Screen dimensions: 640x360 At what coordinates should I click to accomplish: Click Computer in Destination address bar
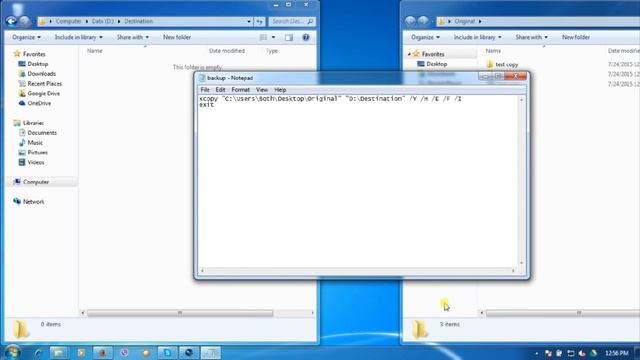pos(69,21)
